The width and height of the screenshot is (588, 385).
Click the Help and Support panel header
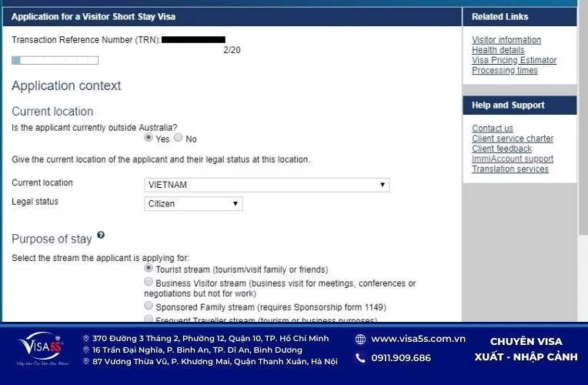click(520, 105)
